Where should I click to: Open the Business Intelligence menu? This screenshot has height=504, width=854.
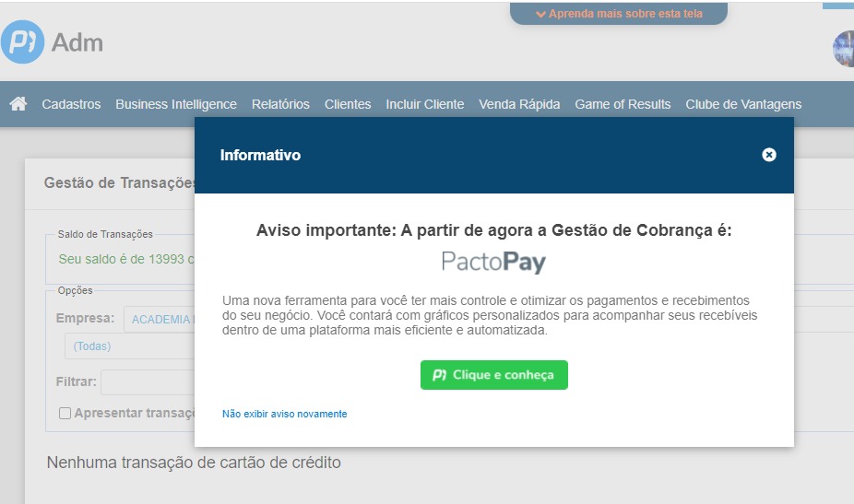[x=176, y=104]
